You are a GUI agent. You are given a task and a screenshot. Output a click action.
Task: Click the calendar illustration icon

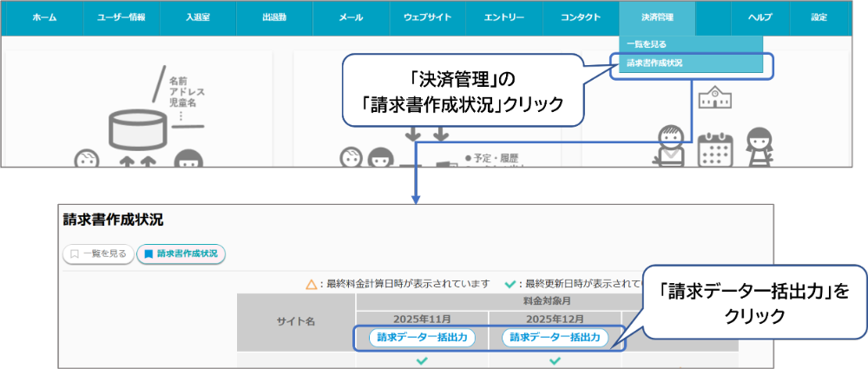coord(716,149)
